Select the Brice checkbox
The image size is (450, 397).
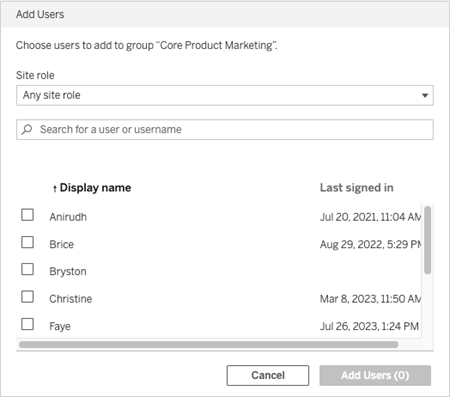click(27, 242)
